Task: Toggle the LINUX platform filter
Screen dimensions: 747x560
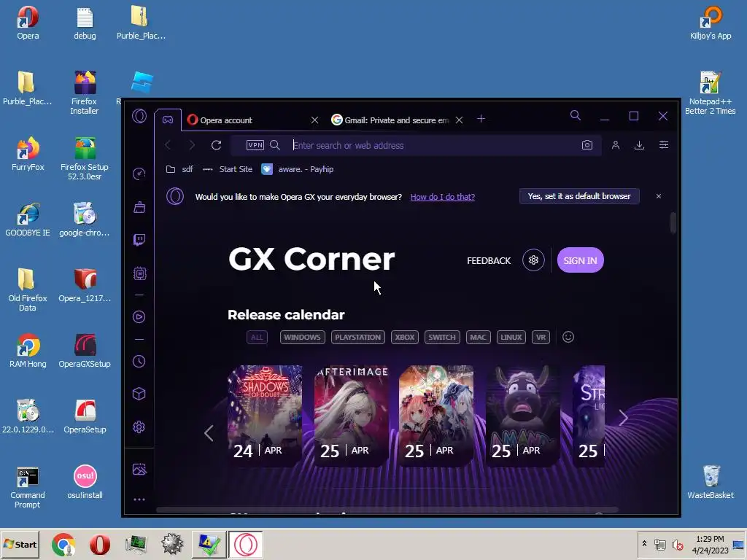Action: pyautogui.click(x=511, y=337)
